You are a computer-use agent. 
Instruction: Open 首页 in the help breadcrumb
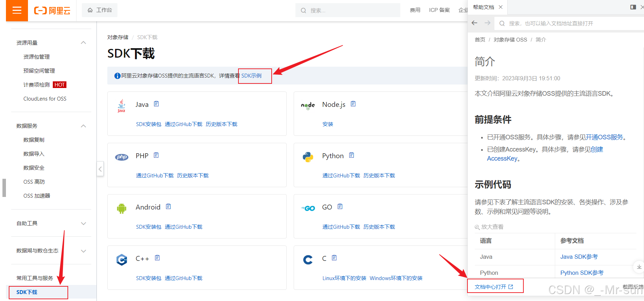(480, 40)
